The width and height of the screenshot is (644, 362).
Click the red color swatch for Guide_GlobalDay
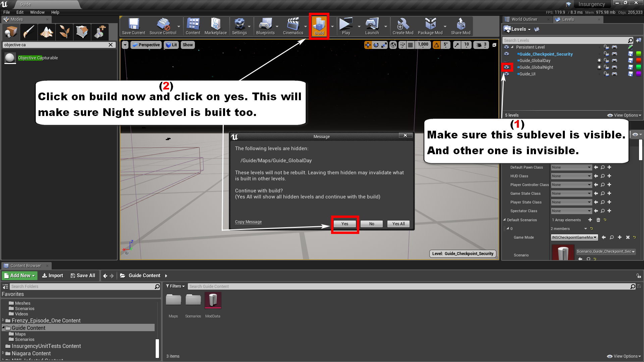(x=639, y=60)
